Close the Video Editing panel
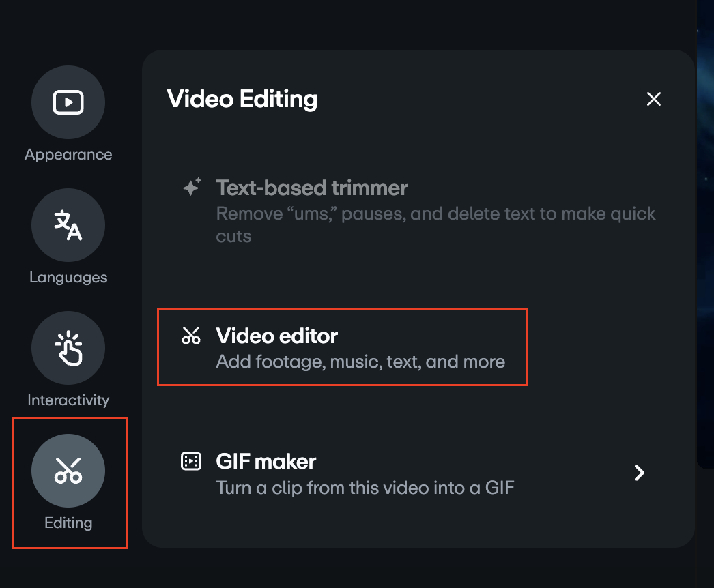The height and width of the screenshot is (588, 714). tap(654, 99)
